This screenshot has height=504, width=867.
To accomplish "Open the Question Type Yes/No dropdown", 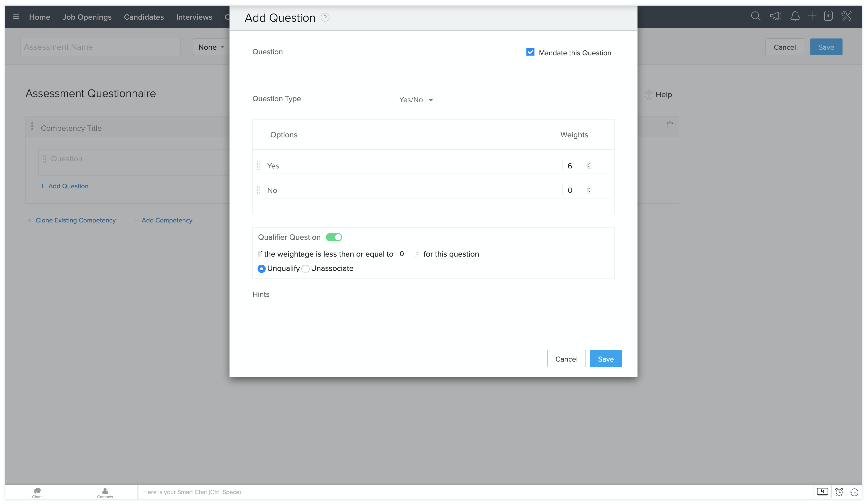I will click(x=416, y=100).
